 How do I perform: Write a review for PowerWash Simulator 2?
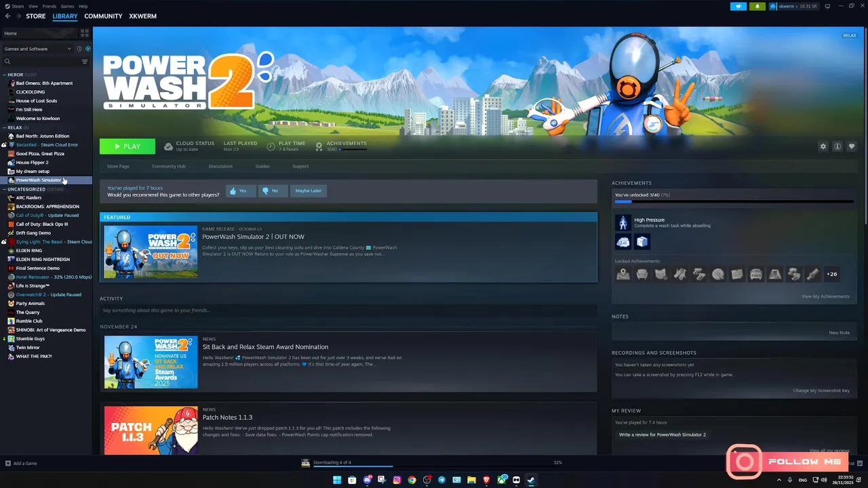pos(663,434)
